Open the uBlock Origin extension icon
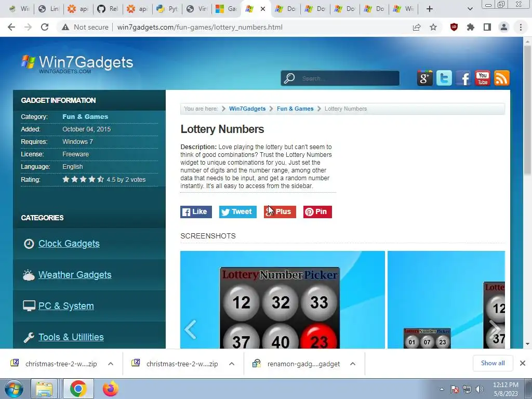This screenshot has width=532, height=399. 454,27
